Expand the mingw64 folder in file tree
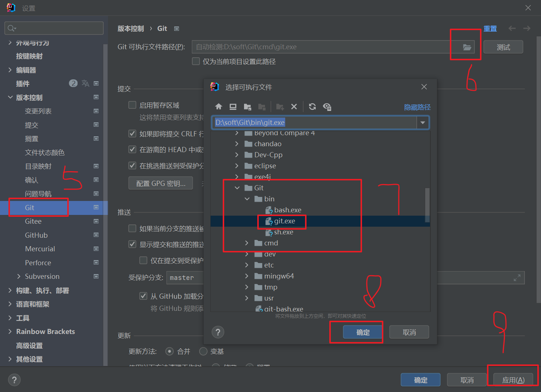Viewport: 541px width, 392px height. point(247,276)
